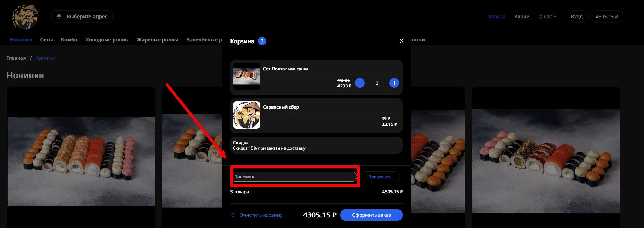
Task: Open the Сеты category tab
Action: [x=46, y=40]
